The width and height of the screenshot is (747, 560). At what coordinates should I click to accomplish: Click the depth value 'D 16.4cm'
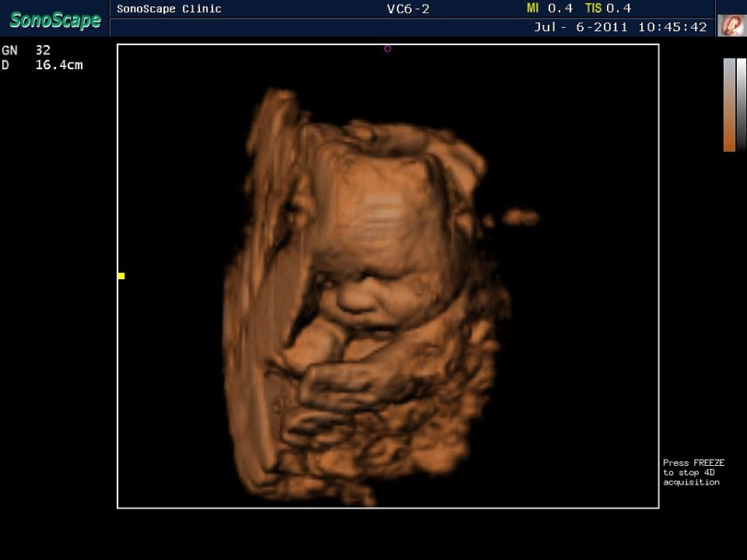click(x=42, y=65)
